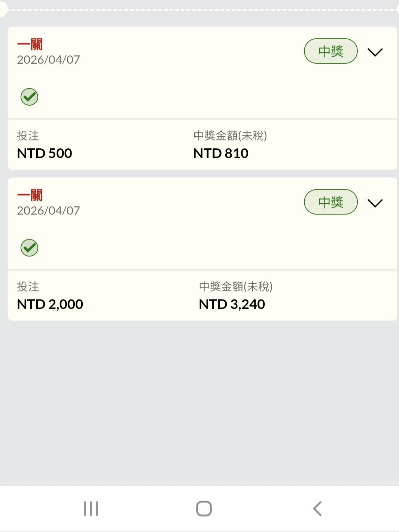The width and height of the screenshot is (399, 532).
Task: Tap the green checkmark on the NTD 500 bet
Action: [x=29, y=97]
